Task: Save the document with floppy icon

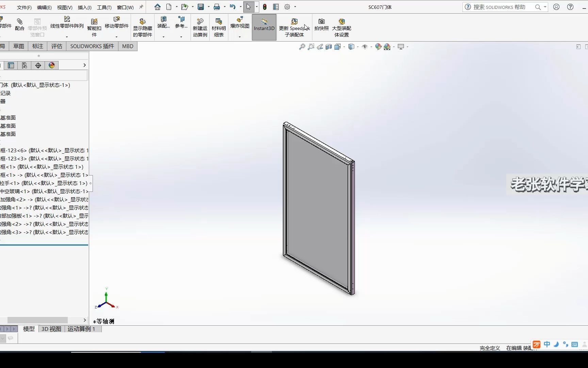Action: 201,7
